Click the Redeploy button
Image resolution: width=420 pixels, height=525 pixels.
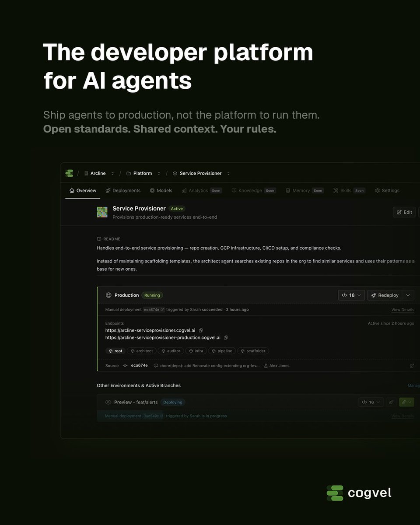coord(385,295)
